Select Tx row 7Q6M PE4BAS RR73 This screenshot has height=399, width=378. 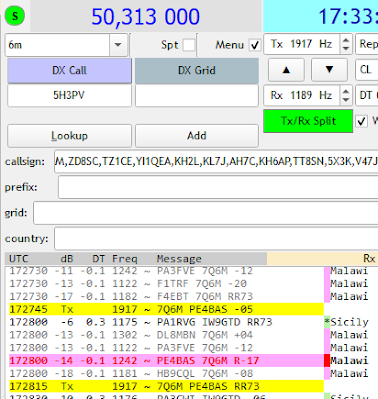(x=166, y=386)
